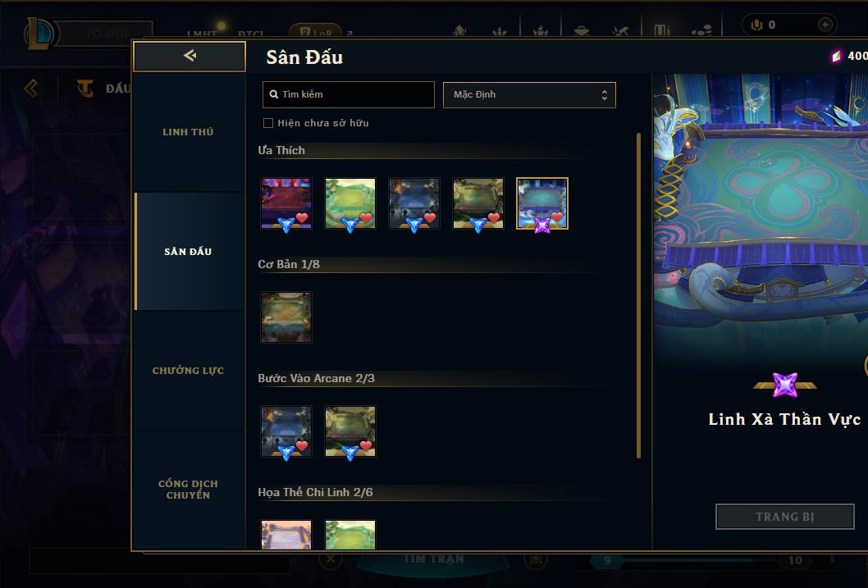Switch to the CHƯỞNG LỰC tab
868x588 pixels.
(x=188, y=371)
